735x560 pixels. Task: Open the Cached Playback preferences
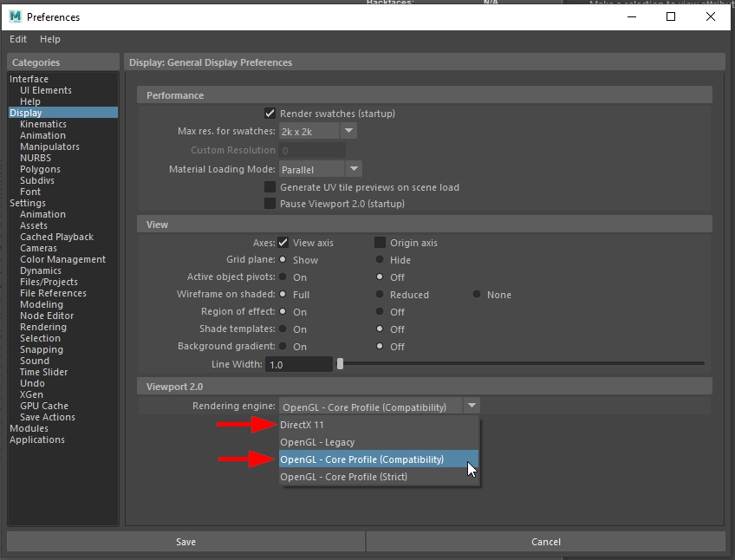tap(57, 237)
